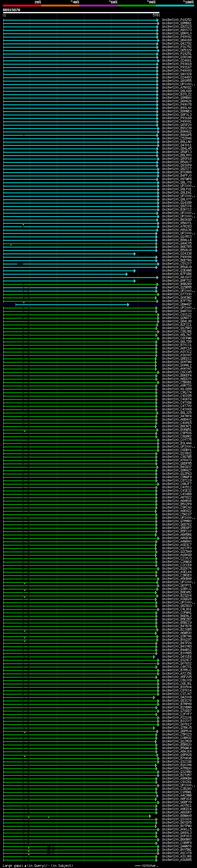Select hit label UniRef100_Q8RVL0
This screenshot has width=197, height=868.
point(177,33)
